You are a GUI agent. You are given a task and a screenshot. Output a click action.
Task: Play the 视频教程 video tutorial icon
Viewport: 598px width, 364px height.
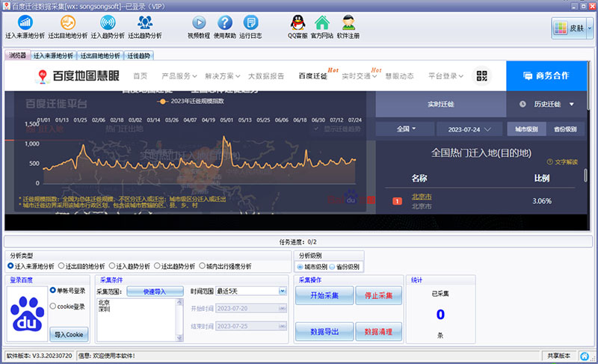(x=199, y=23)
